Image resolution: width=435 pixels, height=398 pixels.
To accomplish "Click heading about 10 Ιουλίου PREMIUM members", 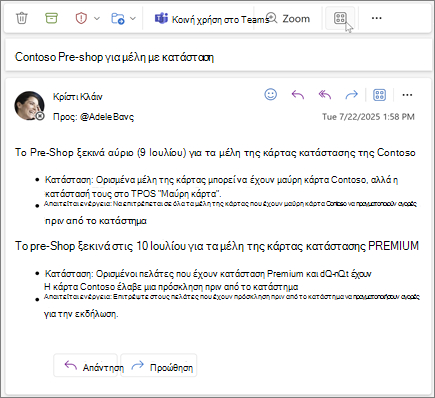I will click(x=217, y=246).
